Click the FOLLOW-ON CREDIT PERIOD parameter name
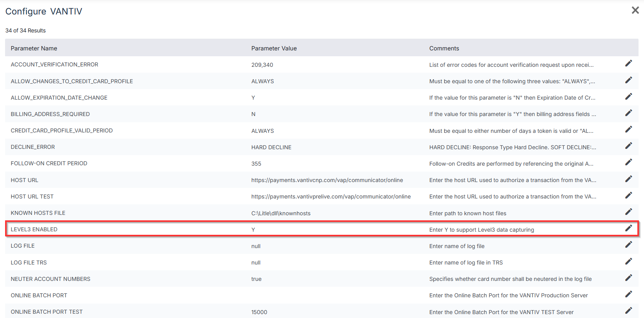 pyautogui.click(x=49, y=163)
